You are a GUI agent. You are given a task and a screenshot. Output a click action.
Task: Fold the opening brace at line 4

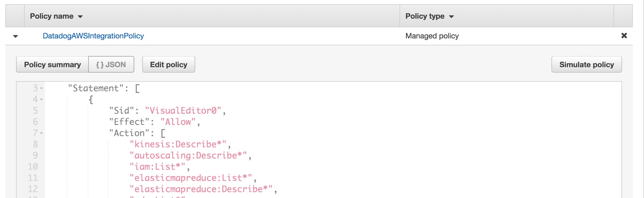tap(41, 99)
